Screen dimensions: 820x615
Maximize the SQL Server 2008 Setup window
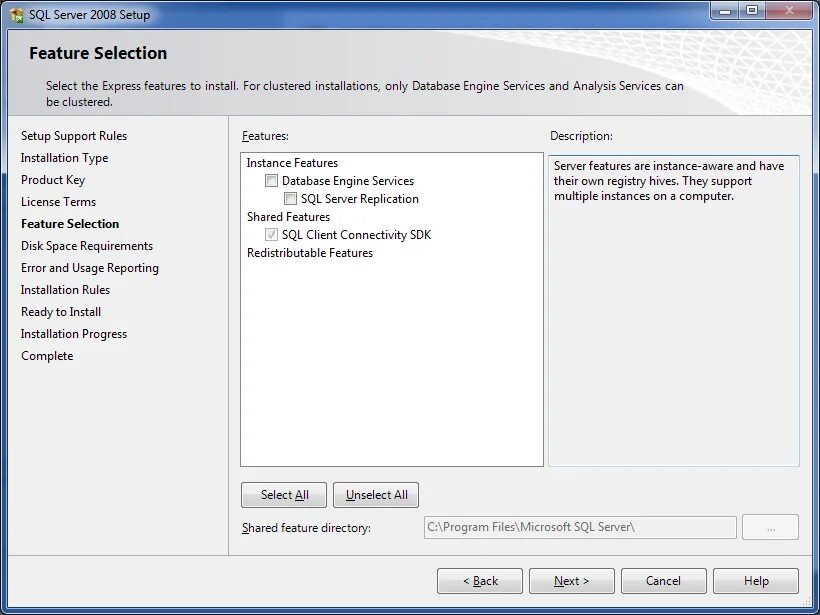click(x=751, y=11)
